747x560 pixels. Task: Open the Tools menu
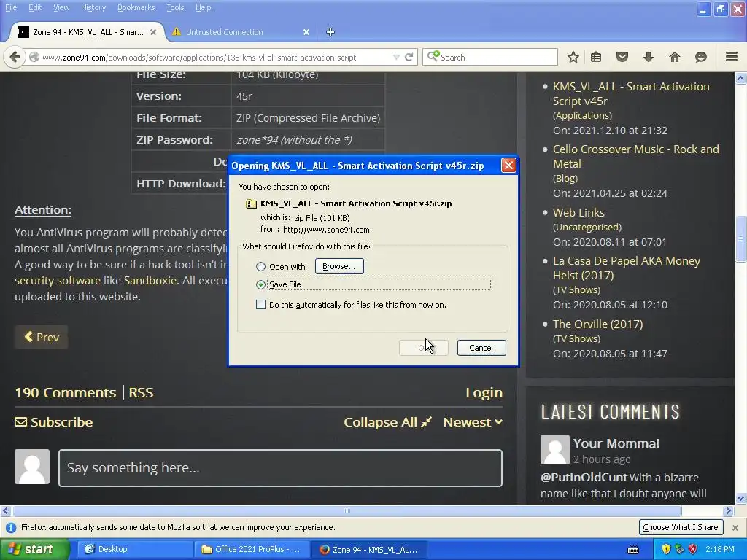point(175,7)
